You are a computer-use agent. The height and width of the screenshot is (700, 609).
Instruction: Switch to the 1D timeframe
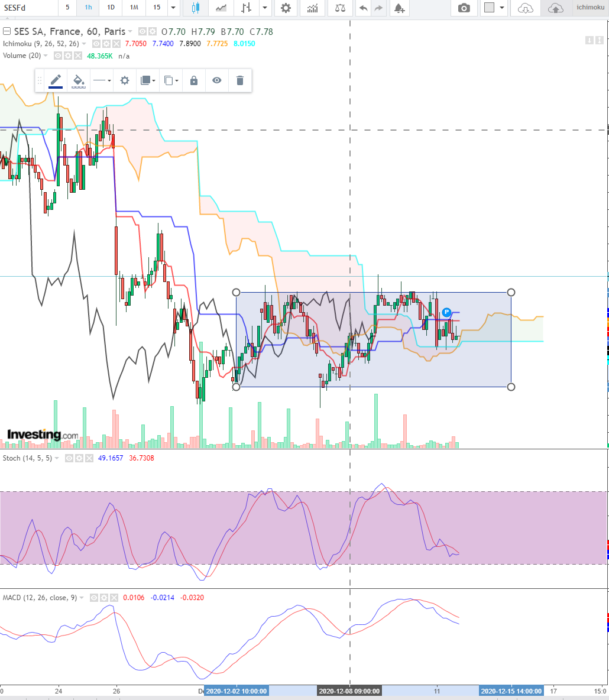pyautogui.click(x=111, y=8)
